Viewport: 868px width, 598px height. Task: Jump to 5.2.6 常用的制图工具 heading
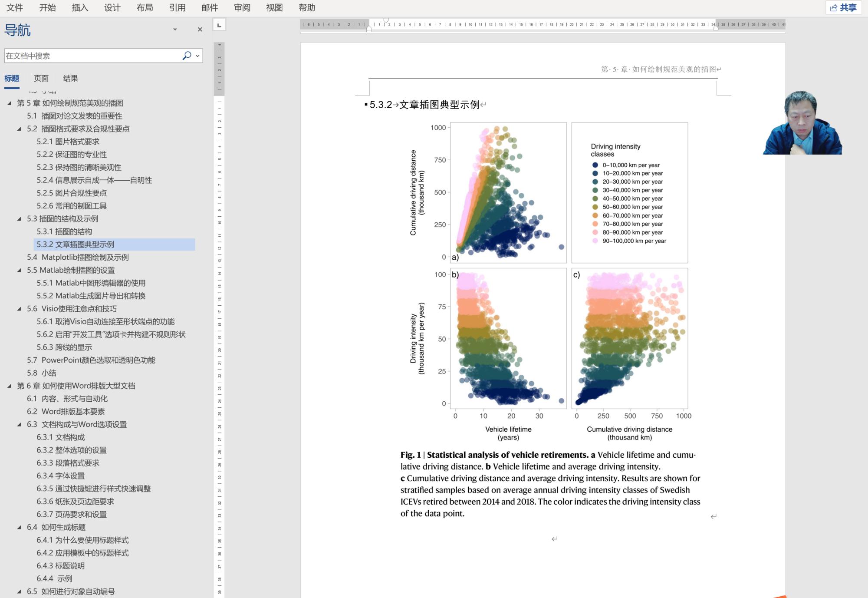[x=72, y=206]
